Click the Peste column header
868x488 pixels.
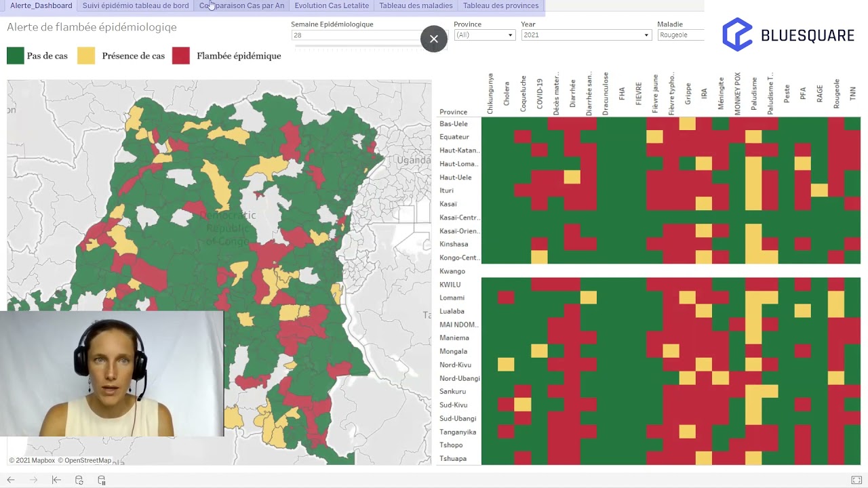[787, 94]
